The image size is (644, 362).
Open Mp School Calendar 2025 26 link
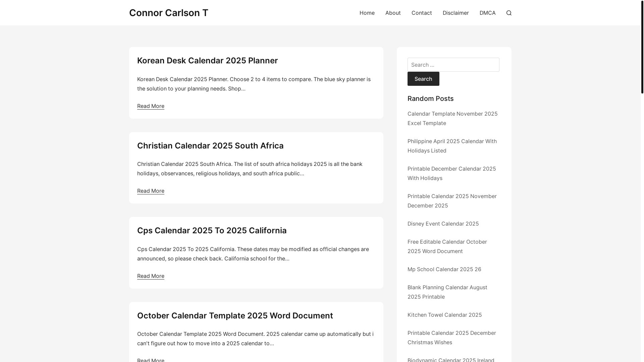444,269
